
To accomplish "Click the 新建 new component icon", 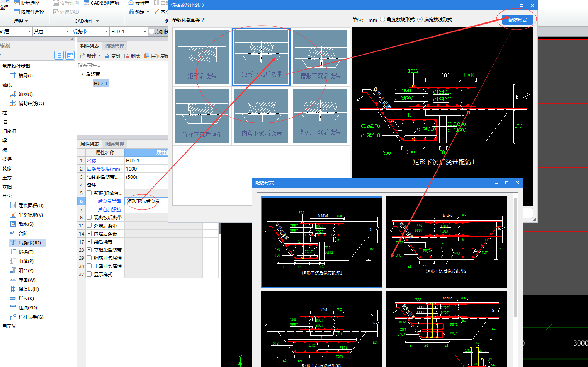I will point(82,56).
